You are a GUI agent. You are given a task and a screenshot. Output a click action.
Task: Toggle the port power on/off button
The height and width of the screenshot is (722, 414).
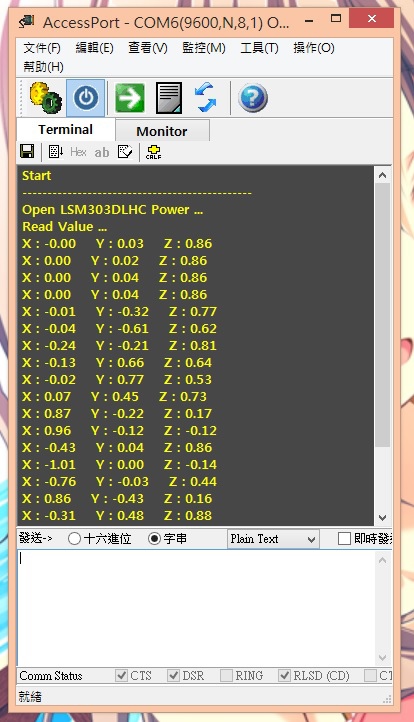[86, 98]
